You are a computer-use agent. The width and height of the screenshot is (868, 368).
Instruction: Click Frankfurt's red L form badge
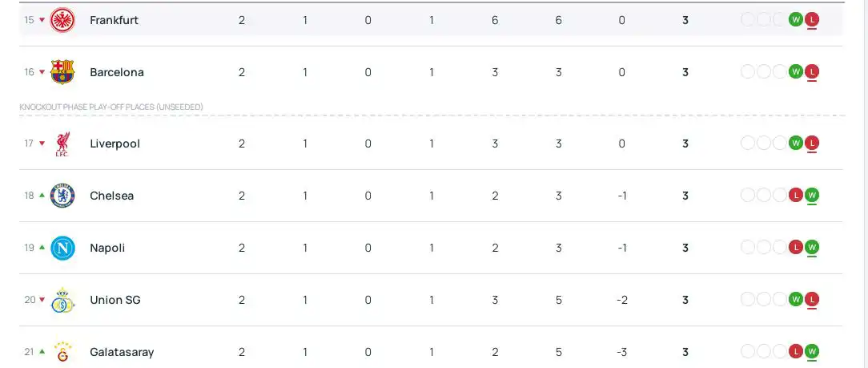coord(812,20)
